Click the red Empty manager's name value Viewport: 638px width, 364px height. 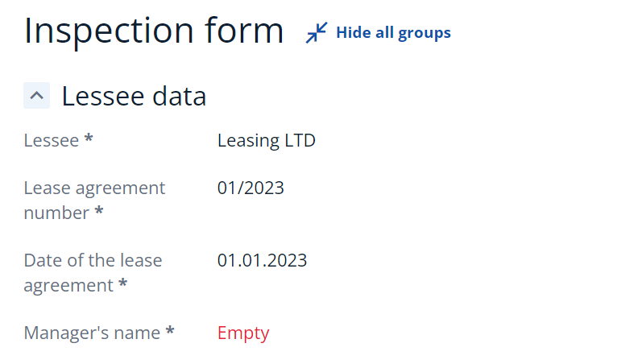(243, 333)
